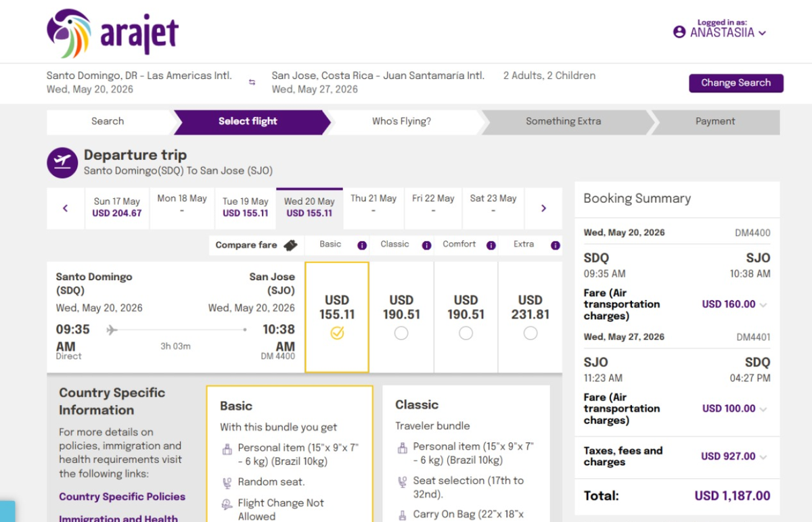Click the Classic bundle card heading
Screen dimensions: 812x522
(417, 405)
